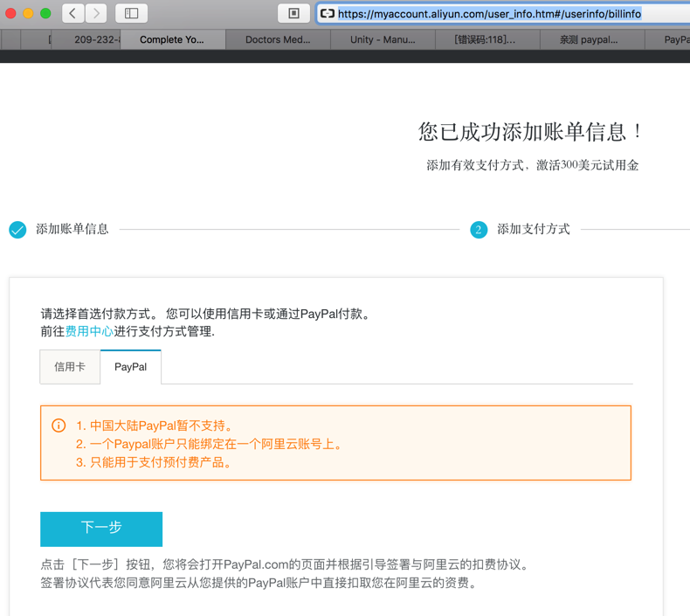Click the orange info icon in the notice
The width and height of the screenshot is (690, 616).
pos(59,426)
